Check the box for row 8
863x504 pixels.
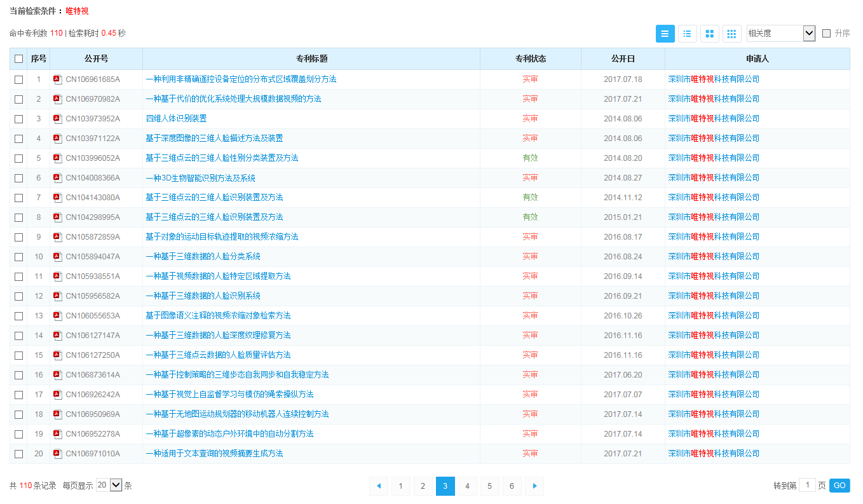pyautogui.click(x=19, y=217)
